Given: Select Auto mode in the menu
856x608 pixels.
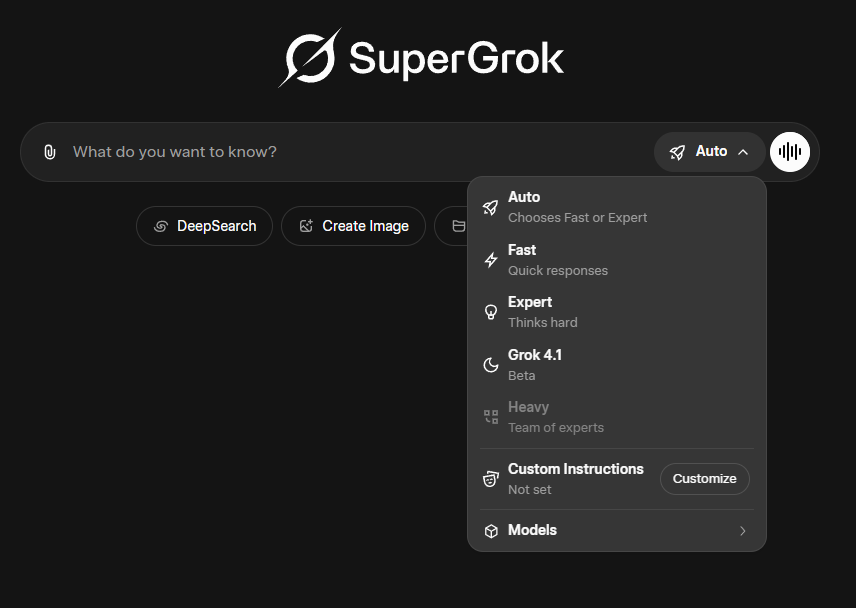Looking at the screenshot, I should [x=617, y=207].
